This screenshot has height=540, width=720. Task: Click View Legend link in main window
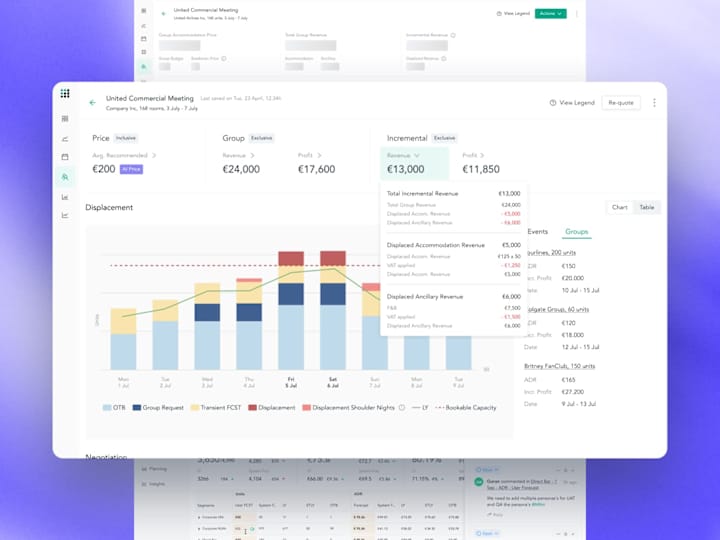click(x=577, y=103)
